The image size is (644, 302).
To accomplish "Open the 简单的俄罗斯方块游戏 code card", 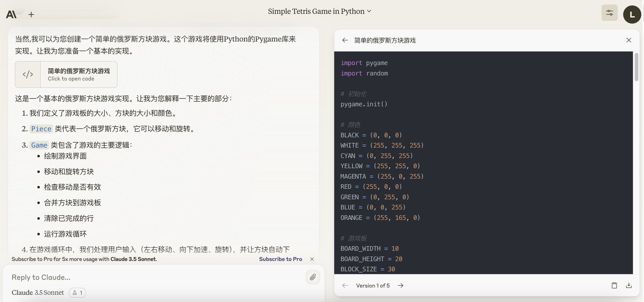I will (x=79, y=74).
